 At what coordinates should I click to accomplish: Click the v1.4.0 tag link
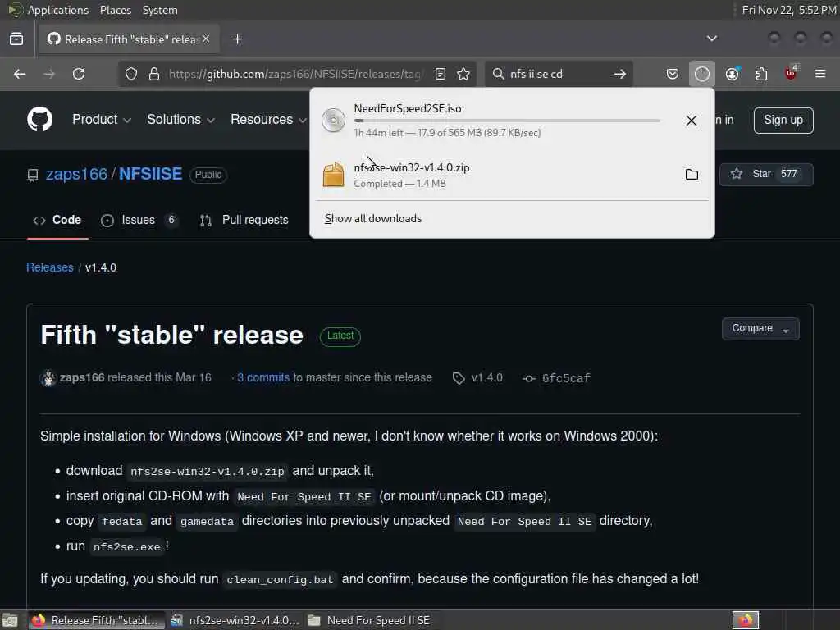(x=487, y=377)
